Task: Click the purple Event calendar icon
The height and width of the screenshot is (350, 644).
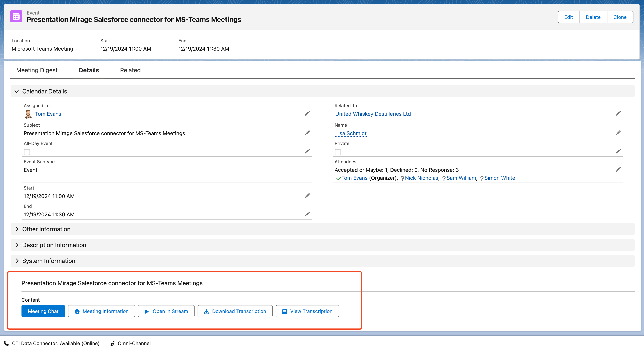Action: (16, 17)
